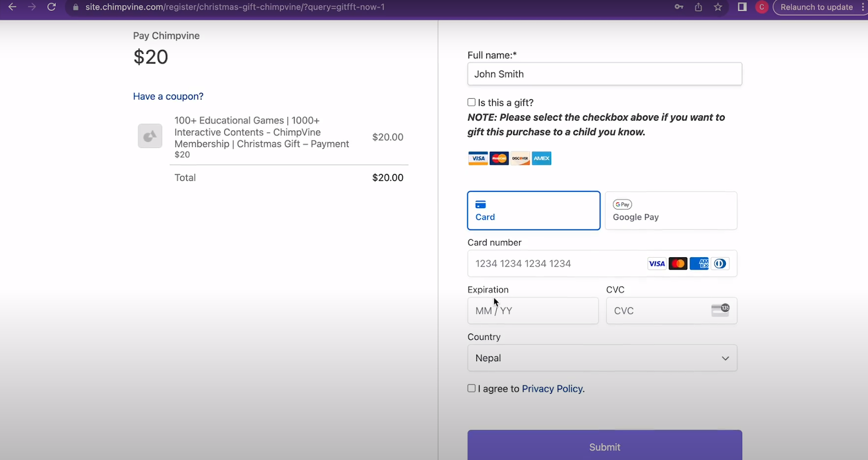This screenshot has width=868, height=460.
Task: Click the Amex logo under the gift note
Action: tap(541, 158)
